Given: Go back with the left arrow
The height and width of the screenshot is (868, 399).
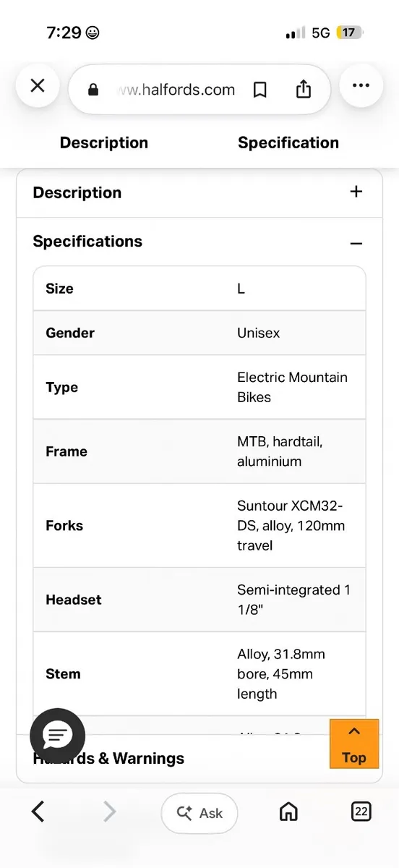Looking at the screenshot, I should point(38,812).
